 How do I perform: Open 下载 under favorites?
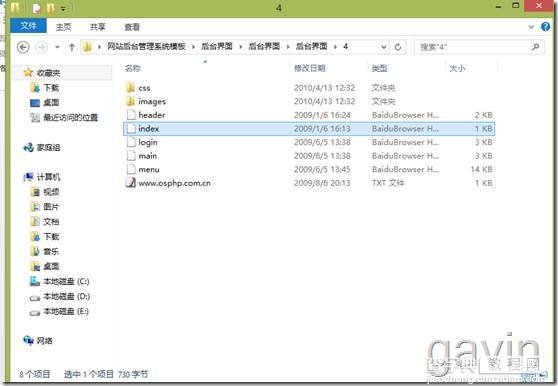click(51, 88)
